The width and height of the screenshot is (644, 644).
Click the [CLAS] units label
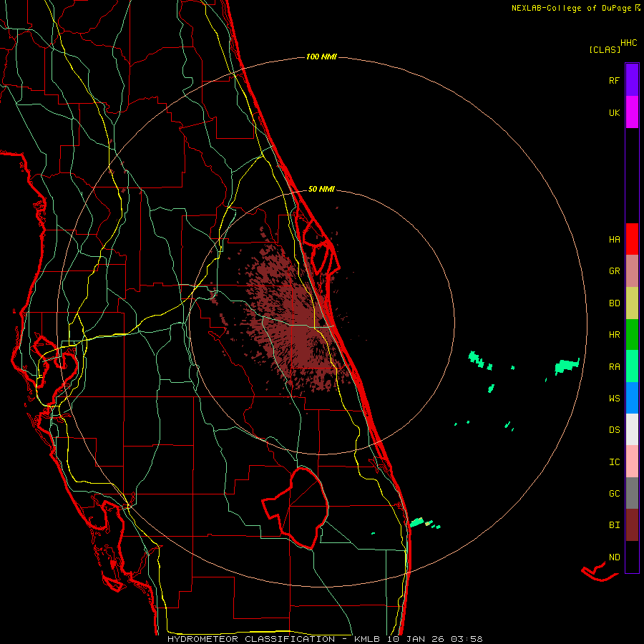605,49
